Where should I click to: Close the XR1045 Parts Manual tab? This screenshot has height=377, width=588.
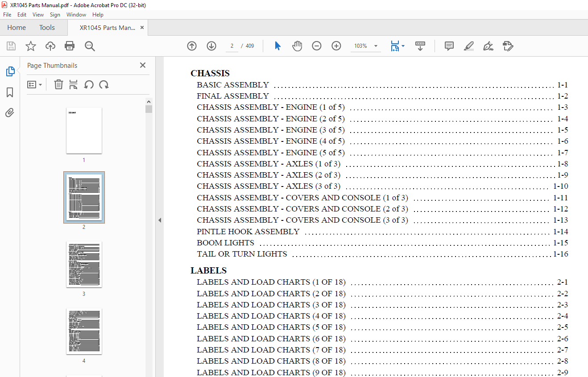coord(142,28)
